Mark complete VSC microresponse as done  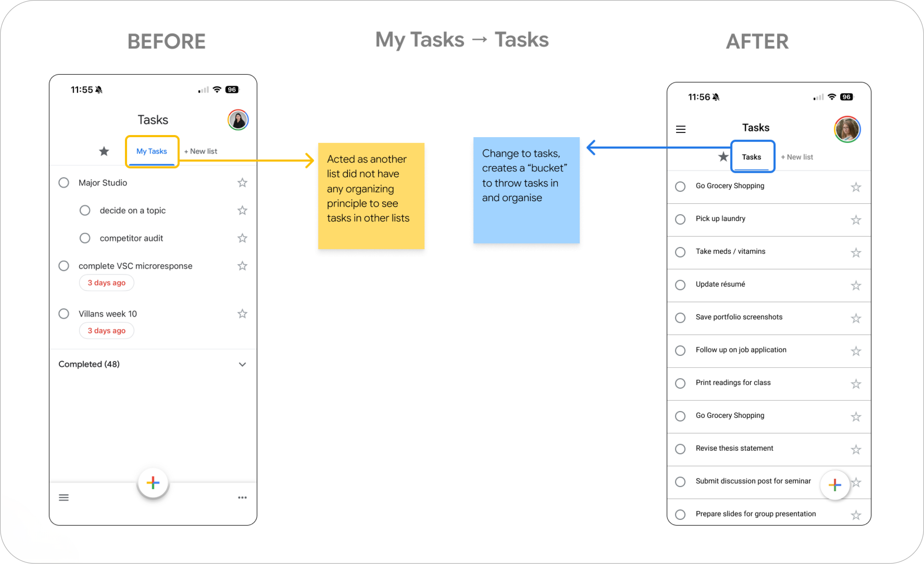pyautogui.click(x=64, y=266)
